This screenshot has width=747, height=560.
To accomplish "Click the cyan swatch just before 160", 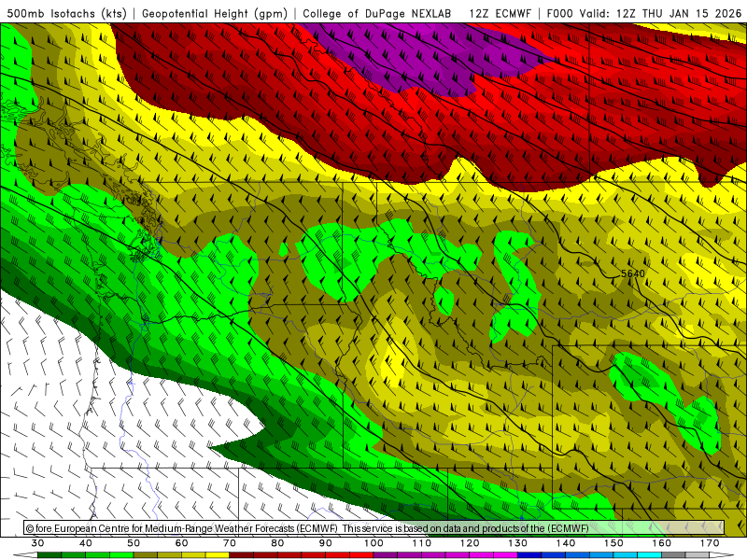I will (649, 554).
